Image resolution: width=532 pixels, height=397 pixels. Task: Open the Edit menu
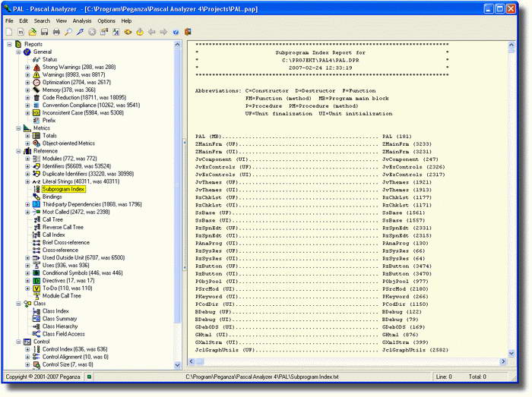24,20
